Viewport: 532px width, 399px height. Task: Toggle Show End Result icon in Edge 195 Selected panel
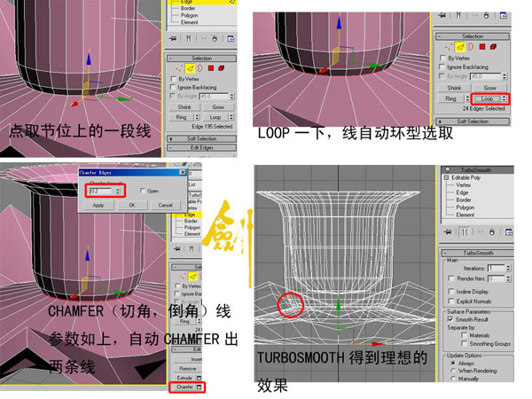click(x=188, y=38)
